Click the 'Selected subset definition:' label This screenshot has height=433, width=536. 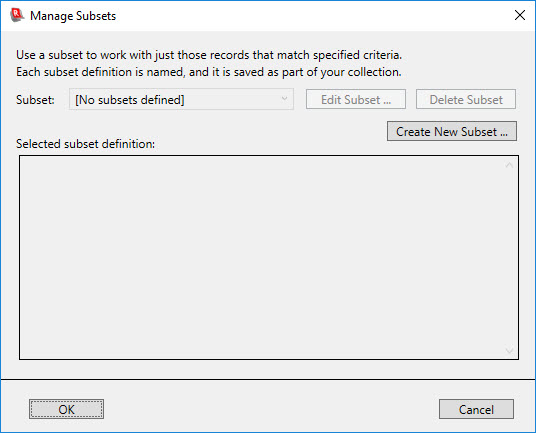[85, 144]
